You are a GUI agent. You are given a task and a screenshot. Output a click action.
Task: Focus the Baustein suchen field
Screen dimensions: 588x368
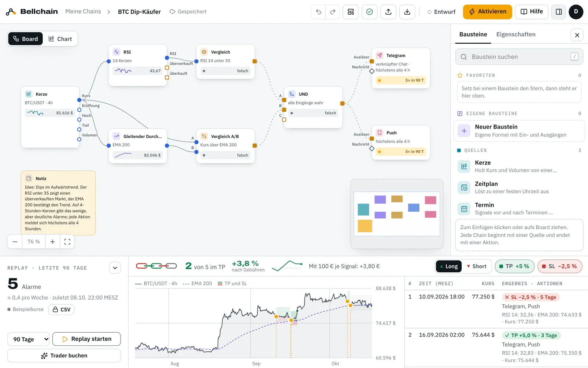coord(519,57)
